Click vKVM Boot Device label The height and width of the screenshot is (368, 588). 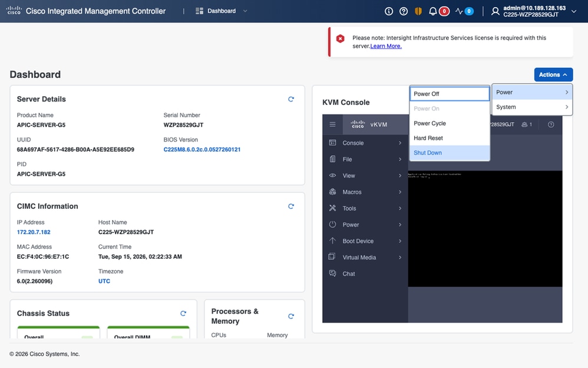pyautogui.click(x=358, y=241)
